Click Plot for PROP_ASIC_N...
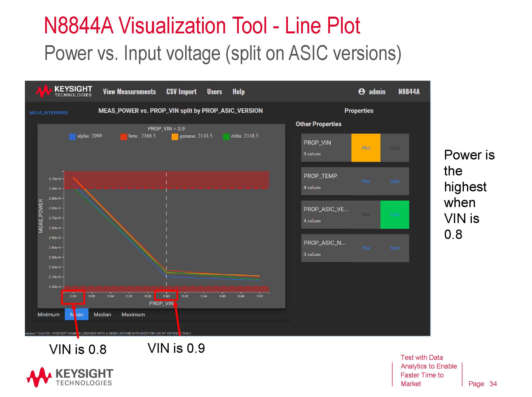Viewport: 532px width, 397px height. (x=366, y=248)
